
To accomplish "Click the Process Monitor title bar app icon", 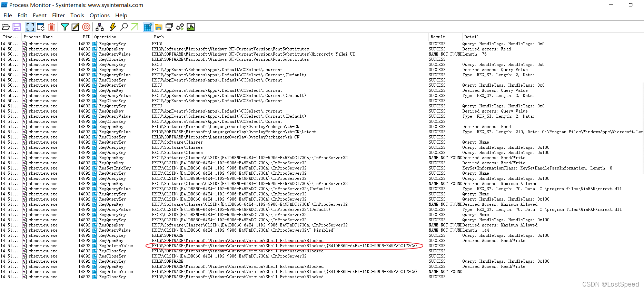I will [4, 5].
